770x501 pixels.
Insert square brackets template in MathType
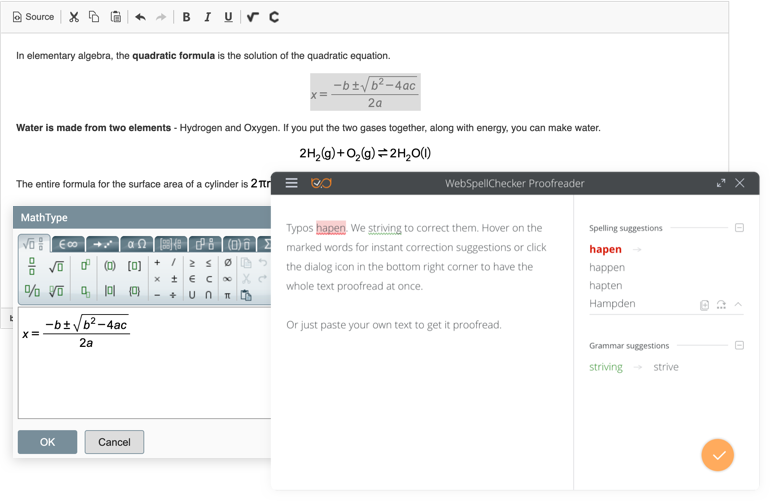(x=134, y=266)
